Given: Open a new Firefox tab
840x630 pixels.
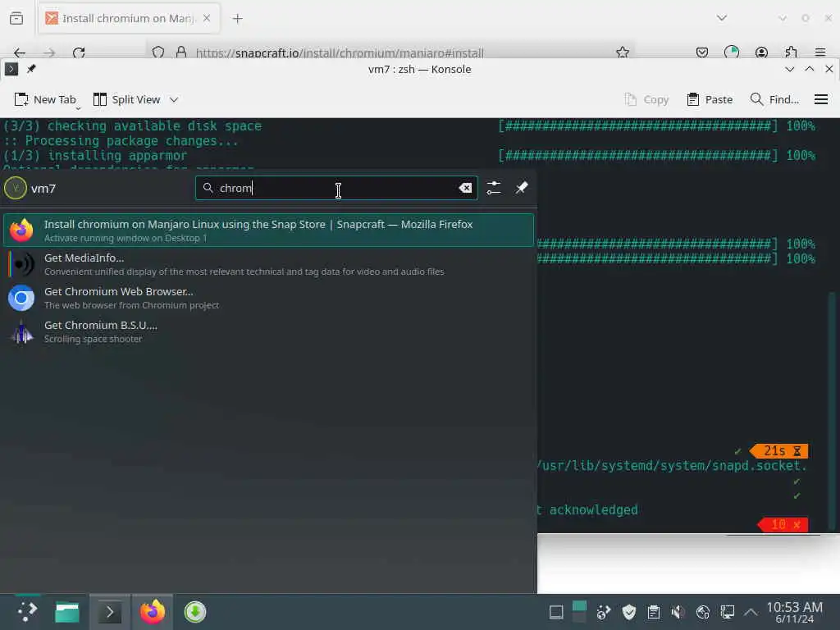Looking at the screenshot, I should tap(237, 19).
